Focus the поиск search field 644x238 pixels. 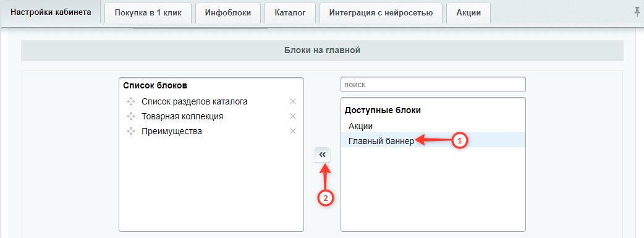click(x=433, y=85)
